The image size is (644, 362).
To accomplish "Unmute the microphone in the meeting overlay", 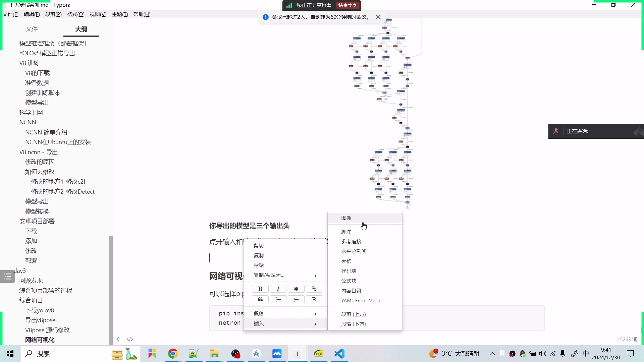I will pos(556,131).
